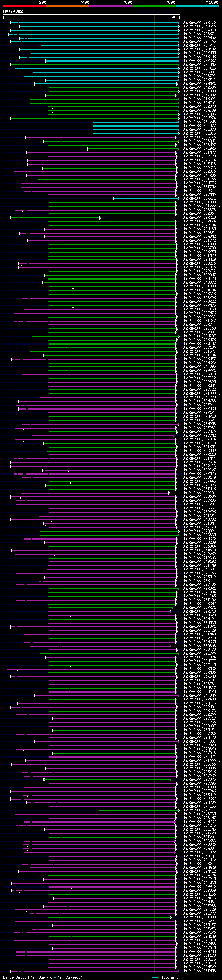
Task: Select the UniRef100_Q42580 label
Action: 199,87
